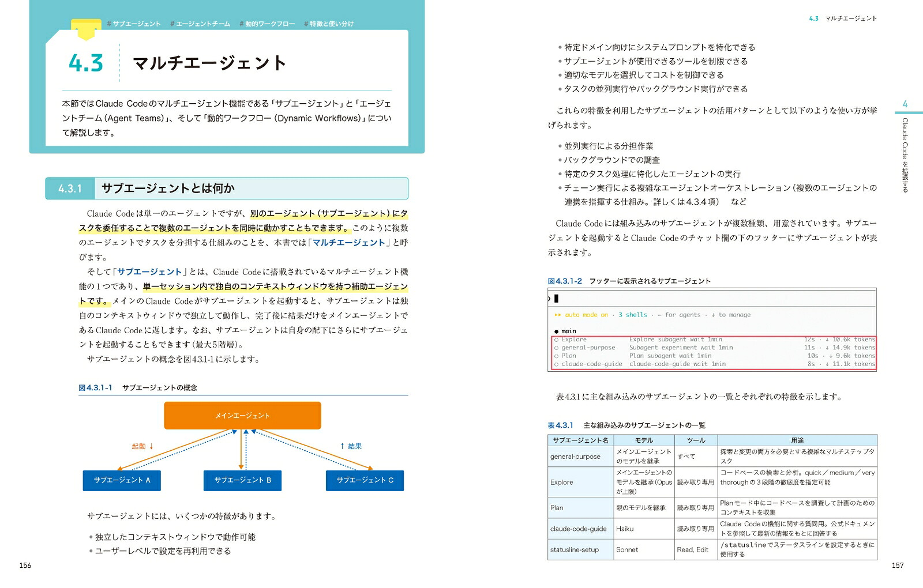Click the Read, Edit tool cell
The image size is (923, 588).
(696, 549)
